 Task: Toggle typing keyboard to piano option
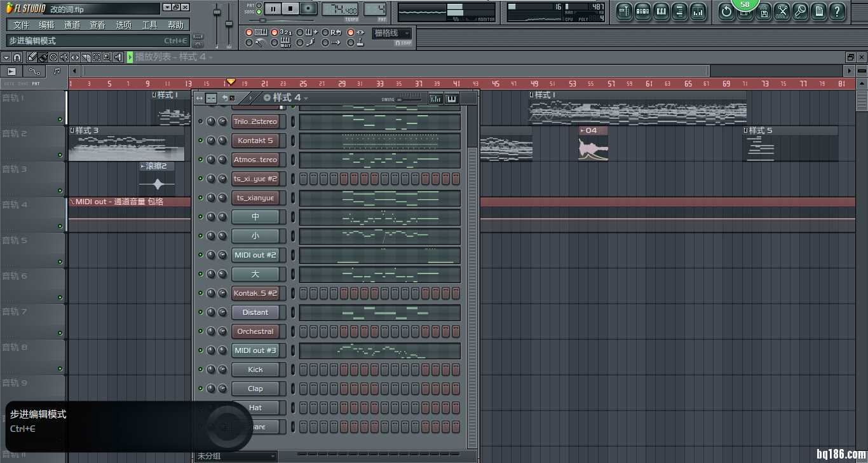249,32
